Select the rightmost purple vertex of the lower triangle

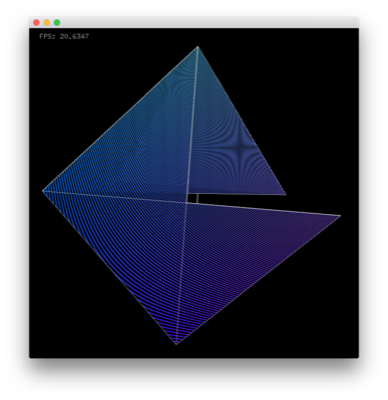[340, 216]
